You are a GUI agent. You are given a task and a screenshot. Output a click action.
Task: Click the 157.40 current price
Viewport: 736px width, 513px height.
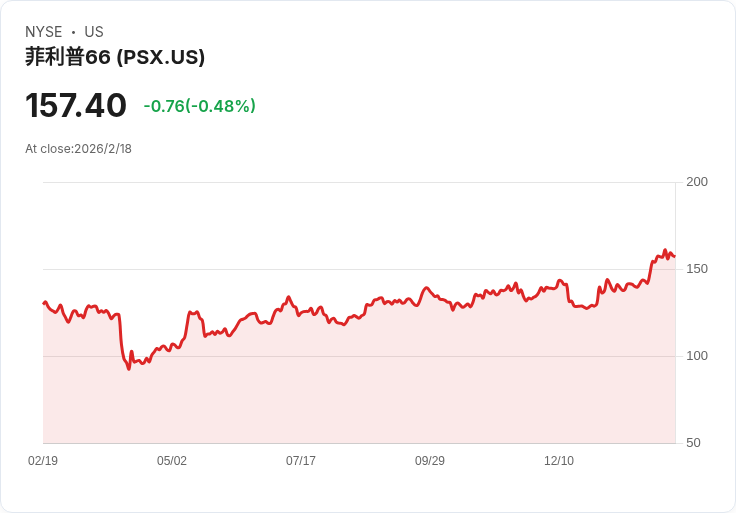point(76,106)
